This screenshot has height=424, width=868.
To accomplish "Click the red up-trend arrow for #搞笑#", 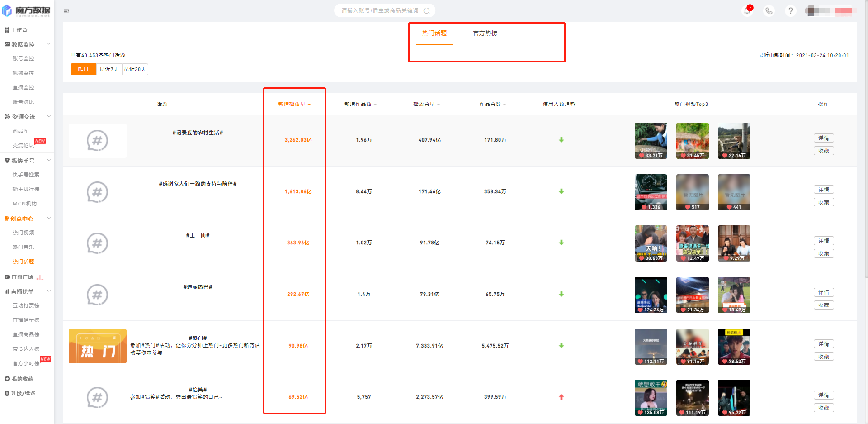I will (561, 397).
